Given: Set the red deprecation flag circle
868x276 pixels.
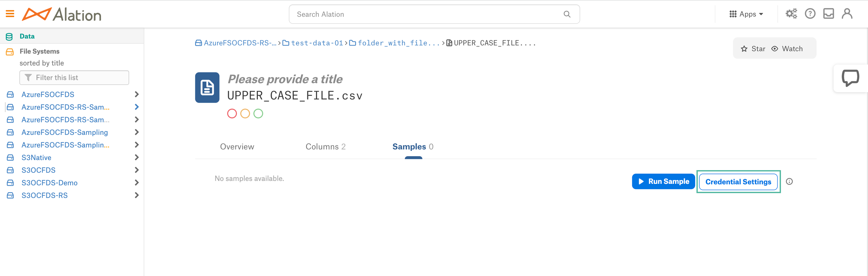Looking at the screenshot, I should tap(232, 114).
